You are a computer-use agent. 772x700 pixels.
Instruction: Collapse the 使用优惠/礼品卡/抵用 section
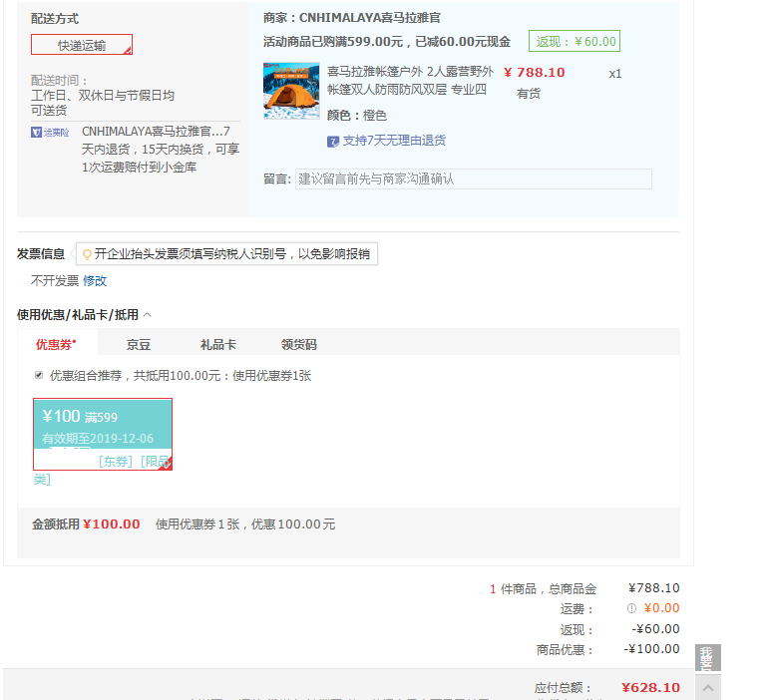pos(148,315)
